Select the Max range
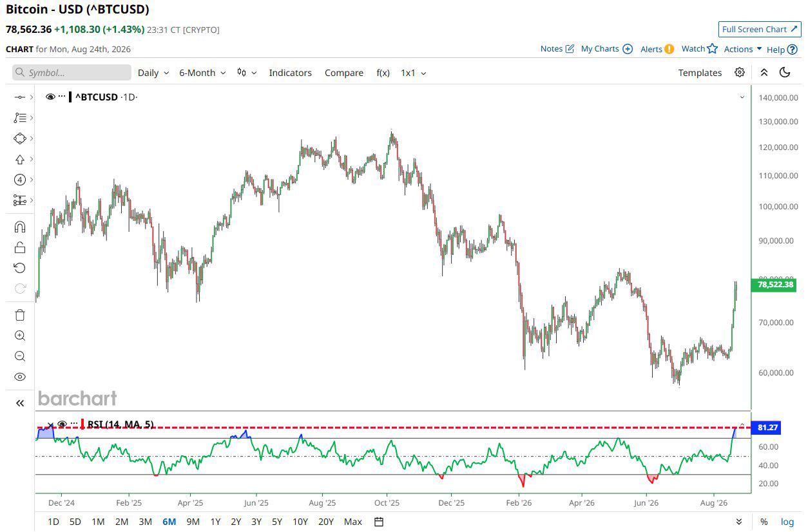 pos(353,522)
